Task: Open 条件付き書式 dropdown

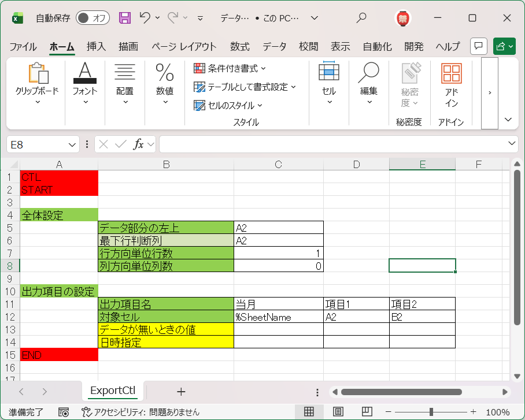Action: coord(230,69)
